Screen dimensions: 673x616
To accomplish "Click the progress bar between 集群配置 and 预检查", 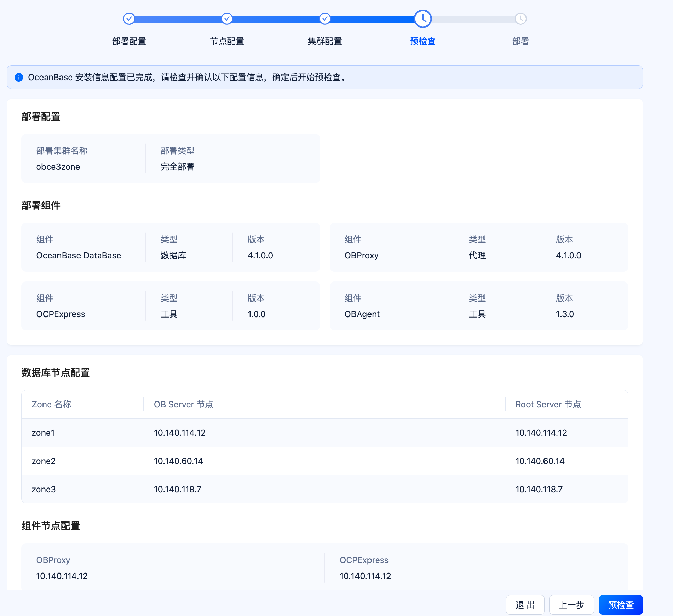I will (x=372, y=19).
